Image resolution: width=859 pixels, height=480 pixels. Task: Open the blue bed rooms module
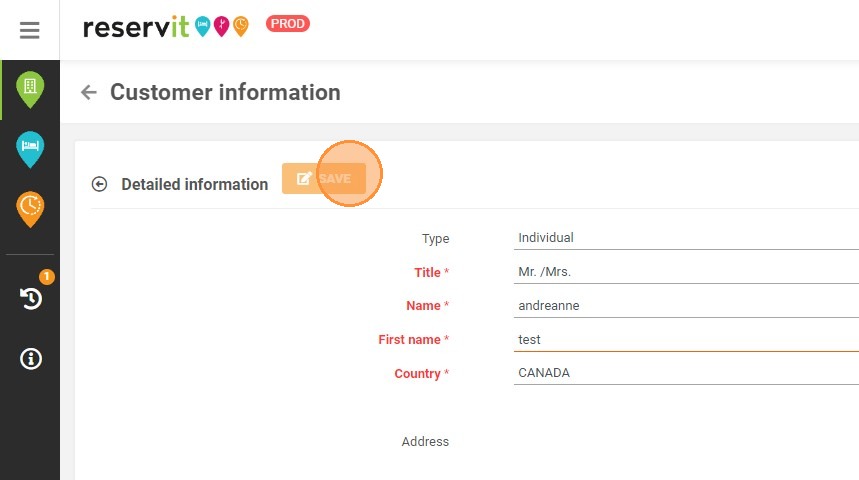[30, 149]
